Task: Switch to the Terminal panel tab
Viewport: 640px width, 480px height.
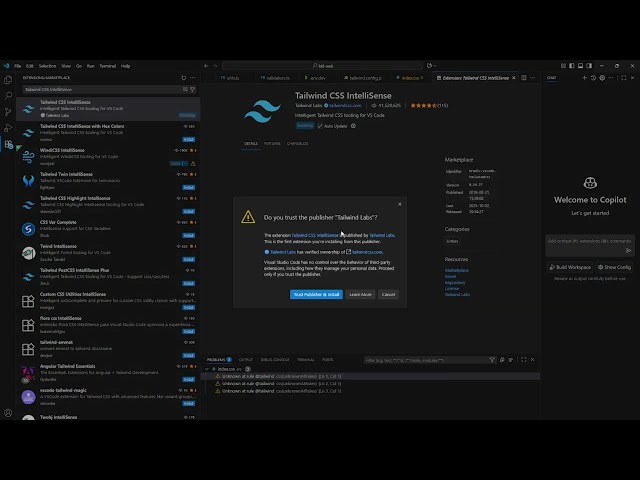Action: point(306,360)
